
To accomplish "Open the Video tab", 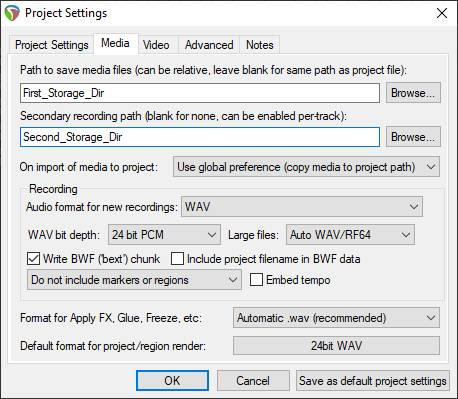I will coord(156,45).
